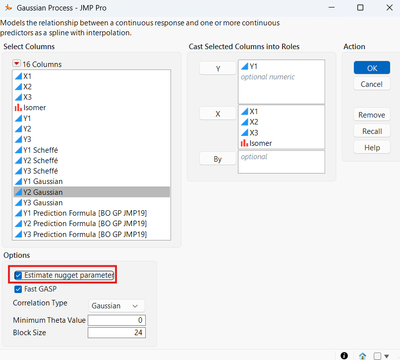Select highlighted Y2 Gaussian column
The height and width of the screenshot is (360, 400).
click(x=92, y=192)
